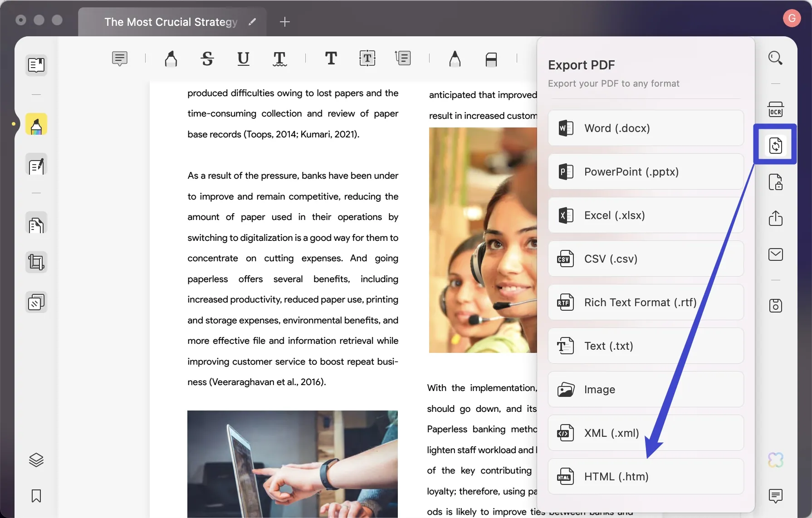Open the Reader view in left sidebar

coord(36,65)
